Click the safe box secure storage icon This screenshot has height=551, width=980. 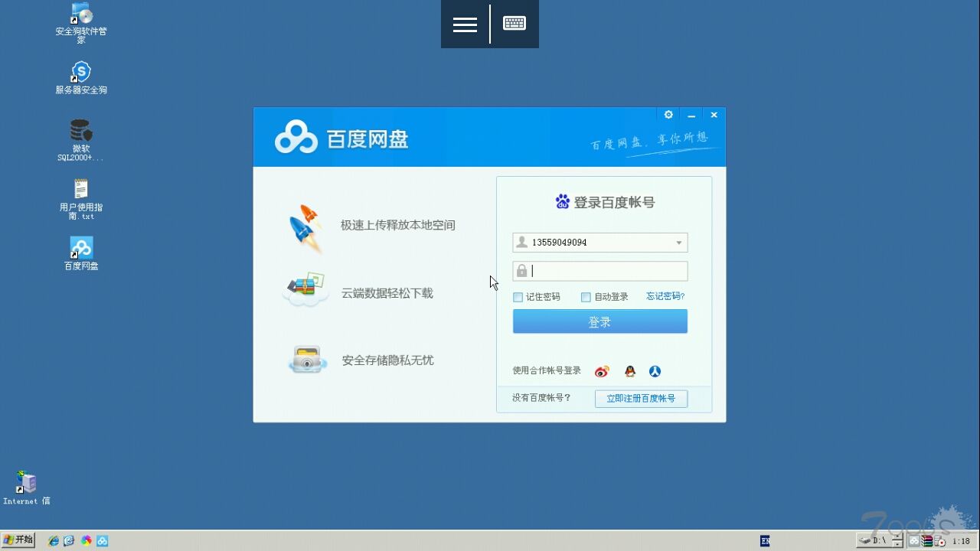[307, 359]
